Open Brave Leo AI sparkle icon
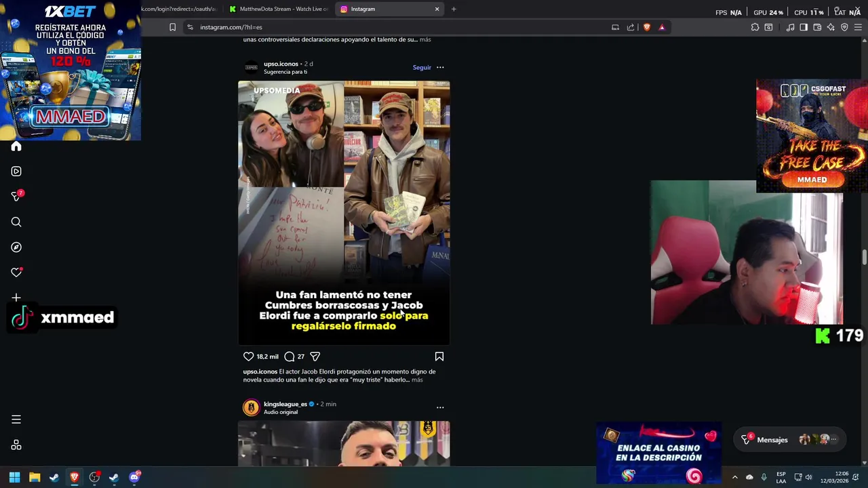868x488 pixels. point(831,27)
